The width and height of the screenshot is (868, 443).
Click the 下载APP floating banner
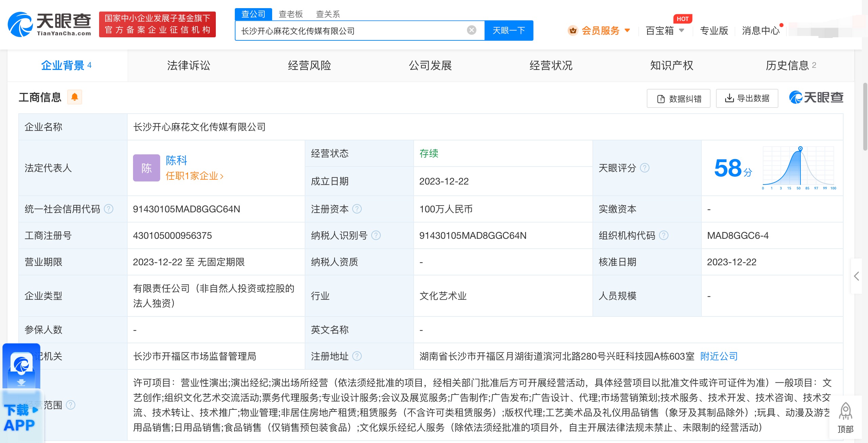point(22,393)
